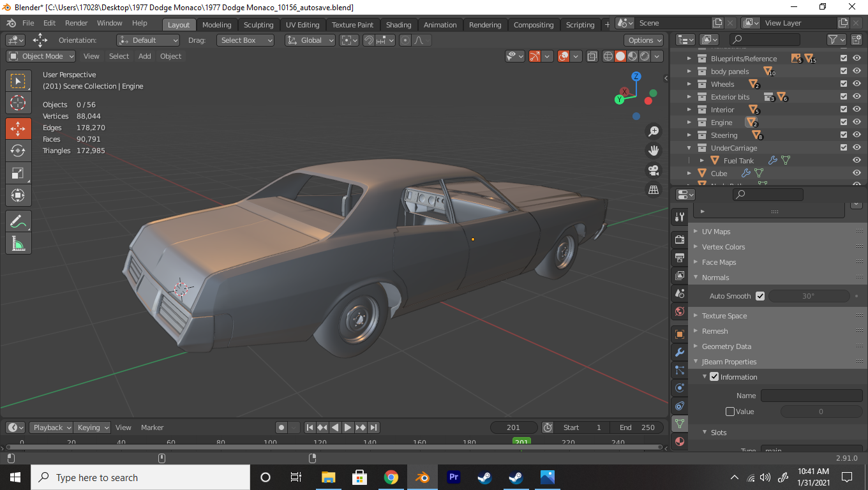The width and height of the screenshot is (868, 490).
Task: Toggle show gizmo button
Action: [535, 56]
